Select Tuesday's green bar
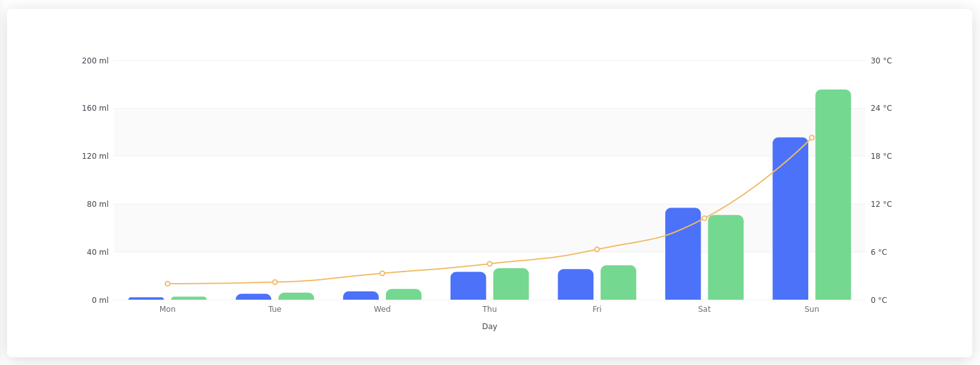The height and width of the screenshot is (365, 980). coord(296,296)
